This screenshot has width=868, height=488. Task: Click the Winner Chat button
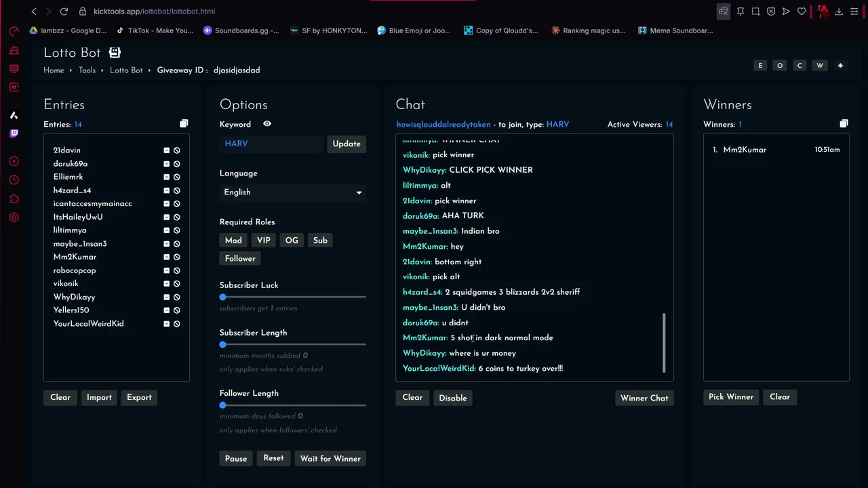pos(644,399)
